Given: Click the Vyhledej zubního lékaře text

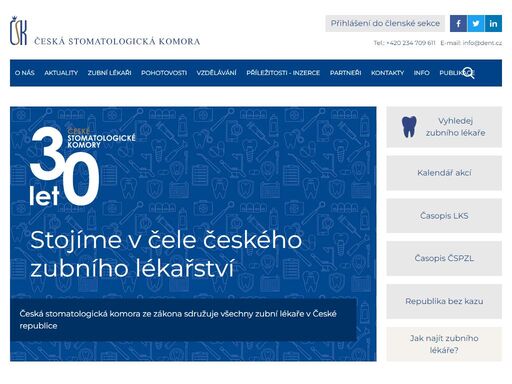Looking at the screenshot, I should (455, 127).
